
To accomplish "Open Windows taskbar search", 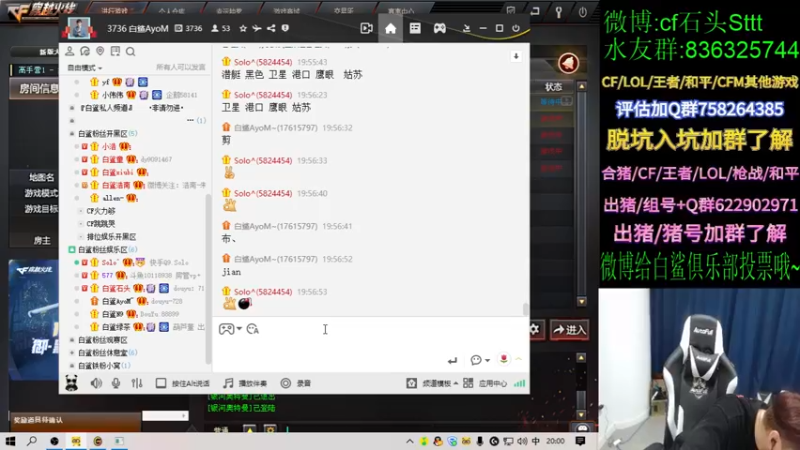I will [32, 441].
